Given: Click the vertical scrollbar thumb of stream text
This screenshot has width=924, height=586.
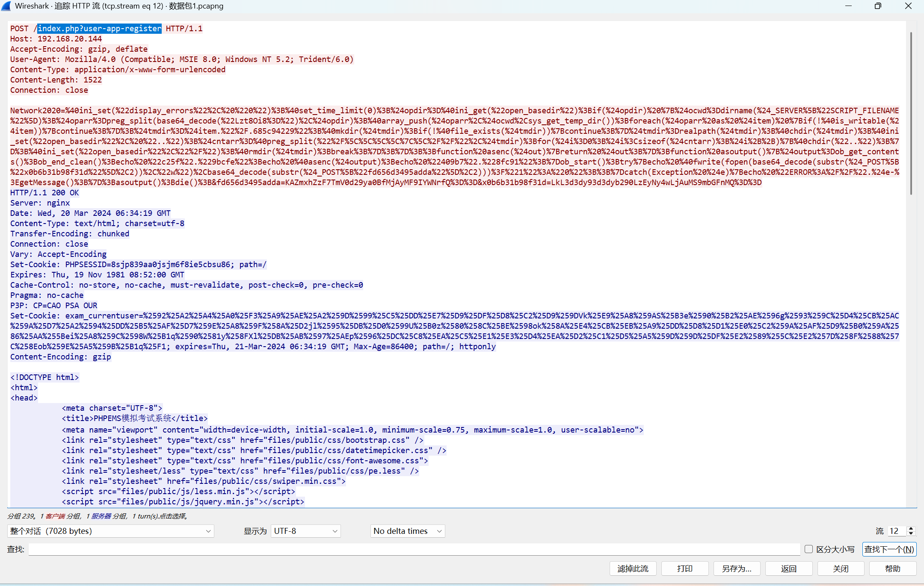Looking at the screenshot, I should point(911,113).
